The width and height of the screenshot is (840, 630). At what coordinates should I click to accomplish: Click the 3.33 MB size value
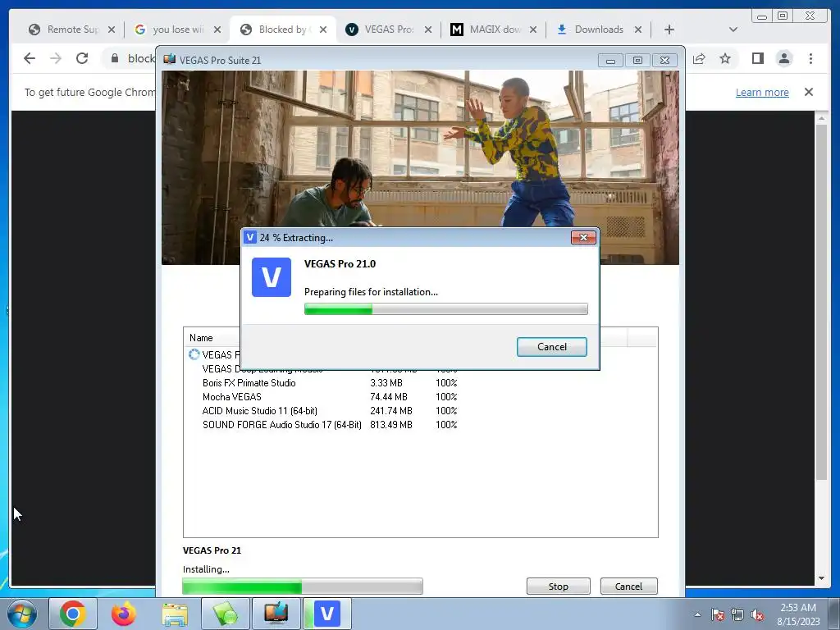coord(386,382)
